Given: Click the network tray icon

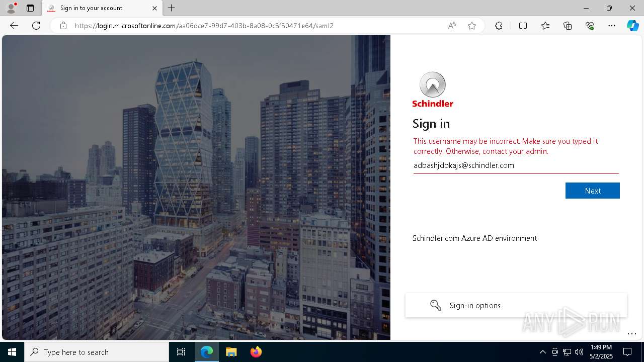Looking at the screenshot, I should [x=567, y=352].
